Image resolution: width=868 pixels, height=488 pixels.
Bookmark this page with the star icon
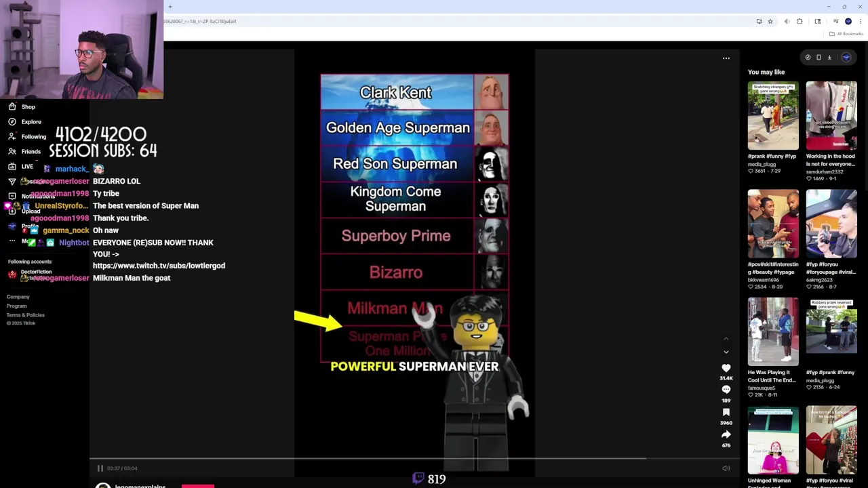coord(770,22)
